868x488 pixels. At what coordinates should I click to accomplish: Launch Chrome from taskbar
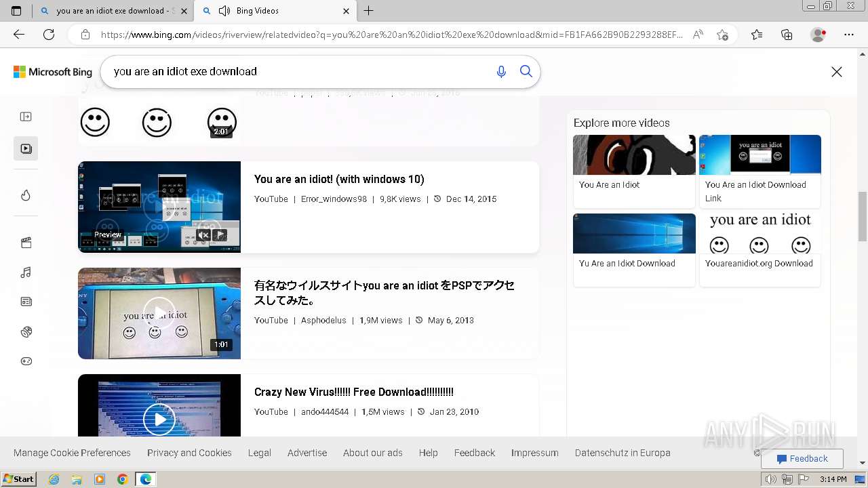[122, 479]
